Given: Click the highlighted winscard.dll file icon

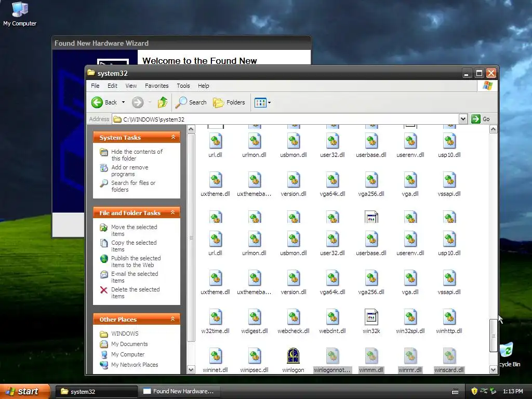Looking at the screenshot, I should pyautogui.click(x=449, y=356).
